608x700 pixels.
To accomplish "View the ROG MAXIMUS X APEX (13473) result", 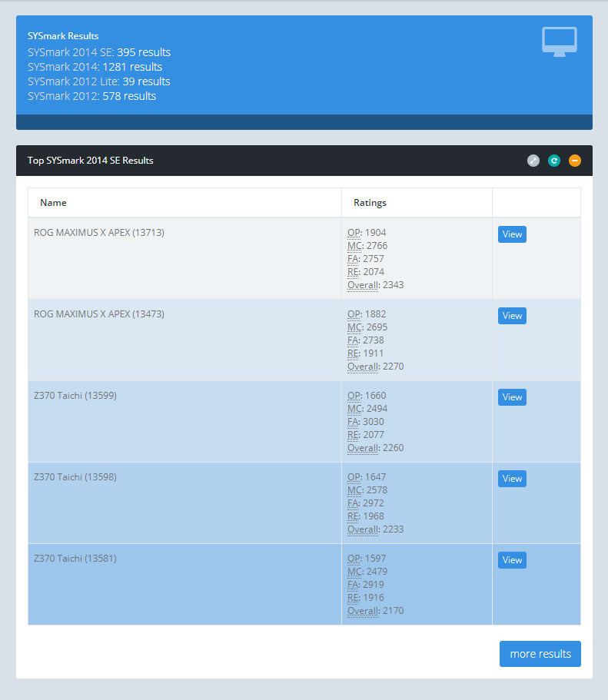I will pos(512,316).
